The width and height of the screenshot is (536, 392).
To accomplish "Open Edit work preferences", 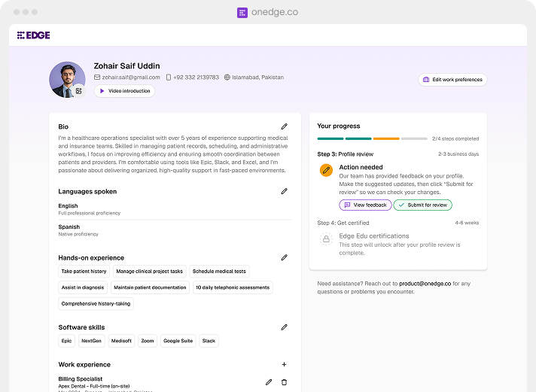I will pos(452,80).
